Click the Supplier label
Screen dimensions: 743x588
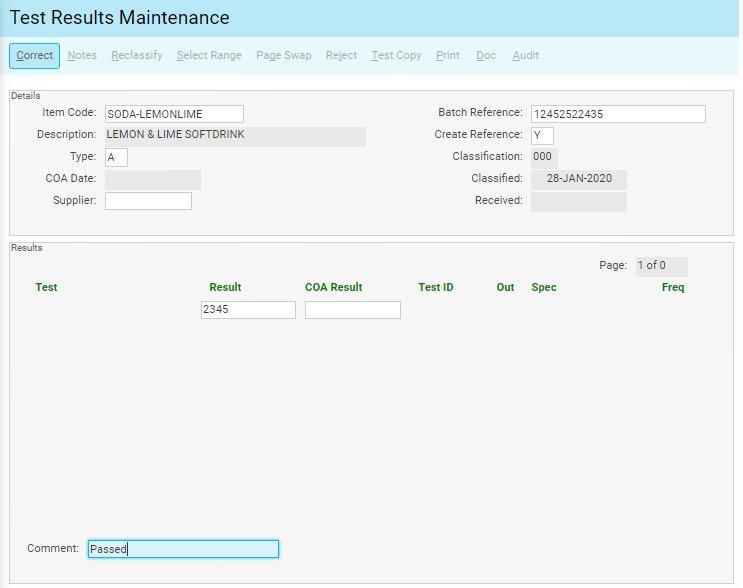pos(74,200)
